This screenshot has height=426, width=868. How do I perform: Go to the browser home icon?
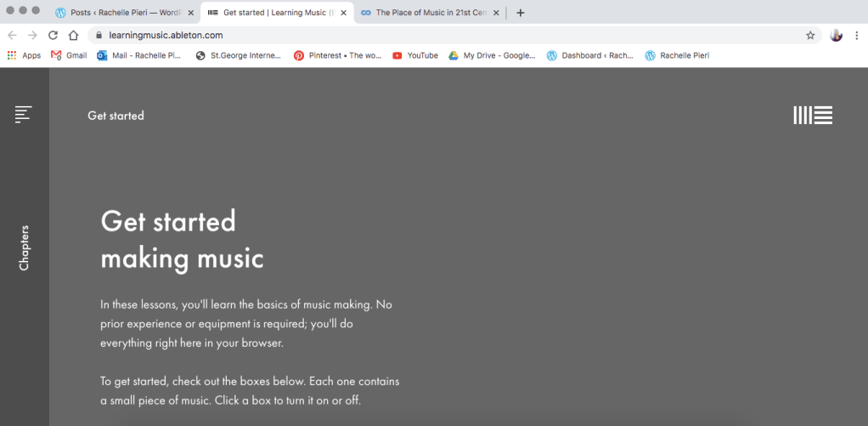pyautogui.click(x=74, y=36)
